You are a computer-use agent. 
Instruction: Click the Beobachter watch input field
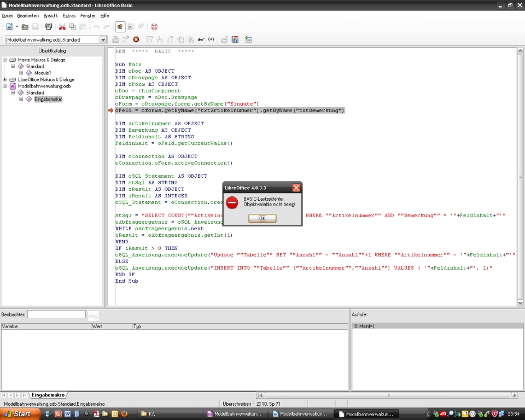[56, 314]
